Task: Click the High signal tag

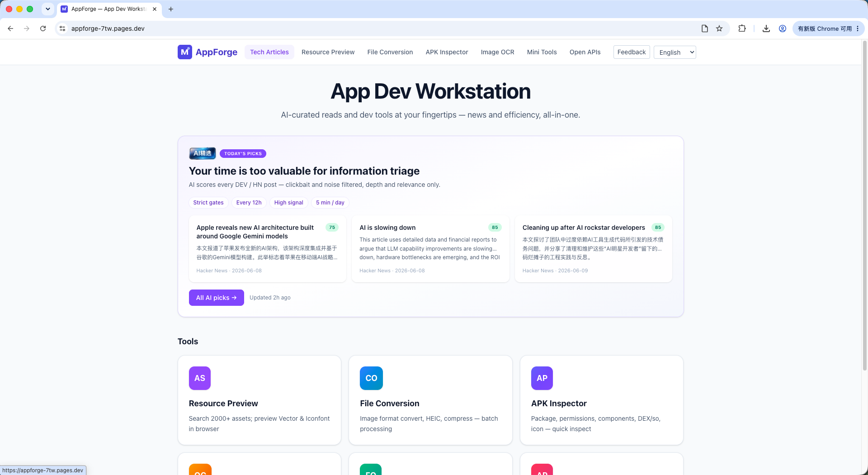Action: coord(288,203)
